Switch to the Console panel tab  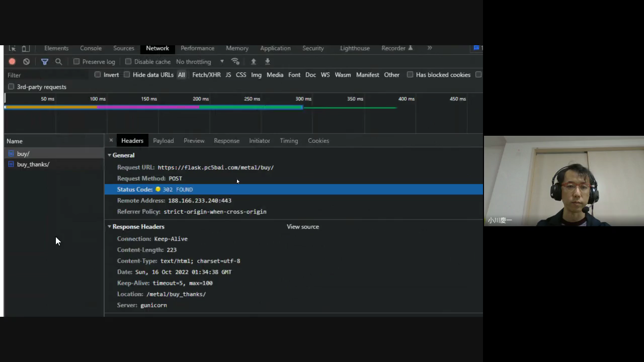point(91,48)
